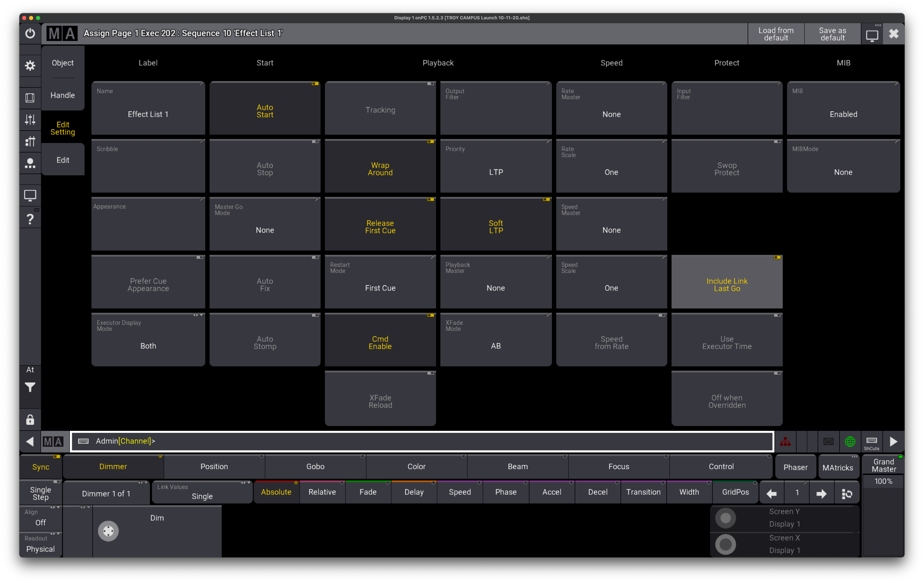Click Load from default button

[x=776, y=34]
